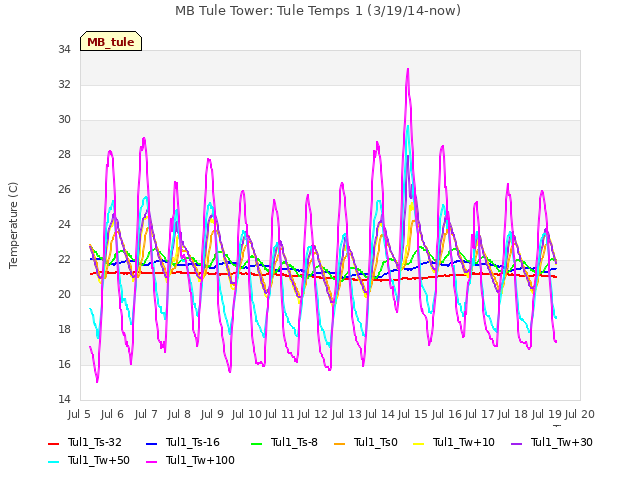Select the Tul1_Ts-32 legend label
This screenshot has width=640, height=480.
(x=95, y=442)
